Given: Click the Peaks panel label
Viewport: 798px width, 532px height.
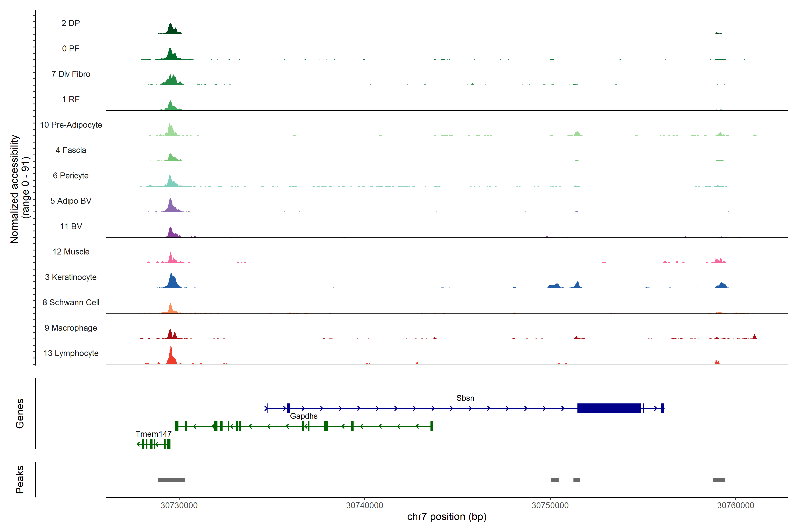Looking at the screenshot, I should 20,479.
